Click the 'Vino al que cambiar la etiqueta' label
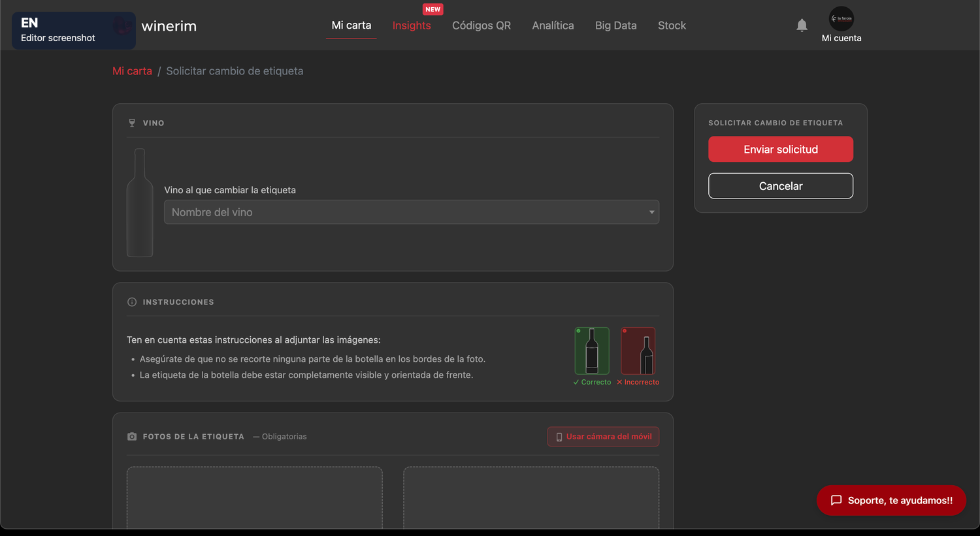Screen dimensions: 980x536 pyautogui.click(x=230, y=190)
